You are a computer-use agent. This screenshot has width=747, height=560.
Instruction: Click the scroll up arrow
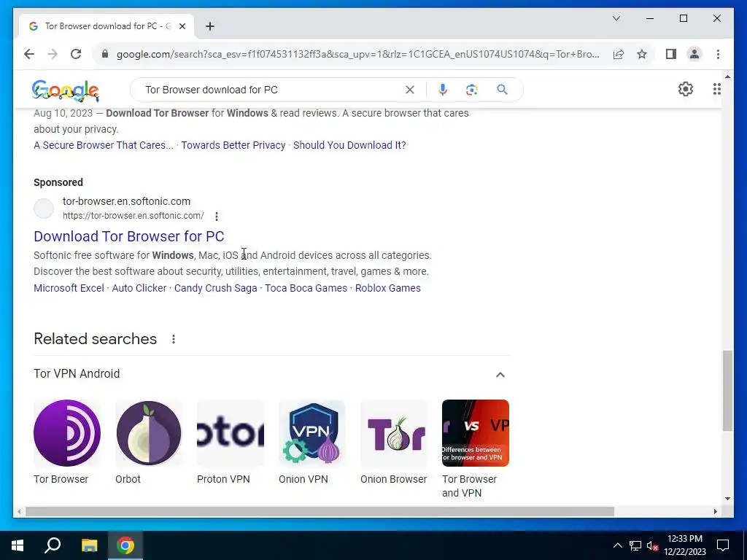coord(727,76)
